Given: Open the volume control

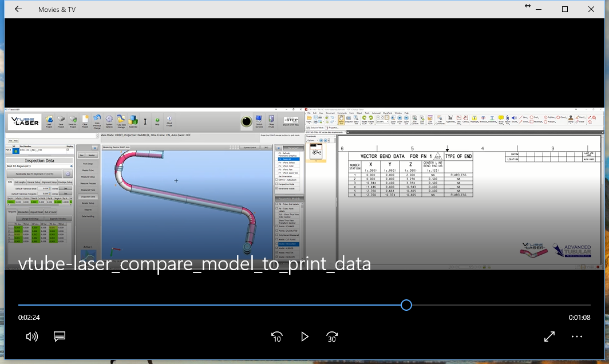Looking at the screenshot, I should point(32,337).
